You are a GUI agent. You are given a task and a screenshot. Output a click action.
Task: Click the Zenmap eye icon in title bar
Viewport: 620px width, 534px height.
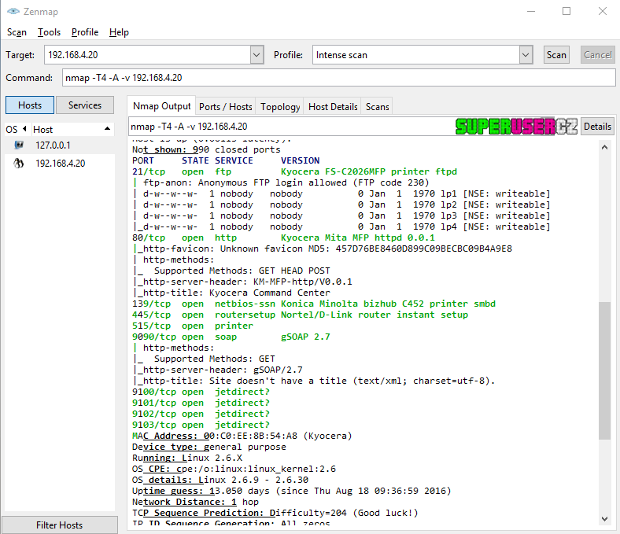(13, 11)
